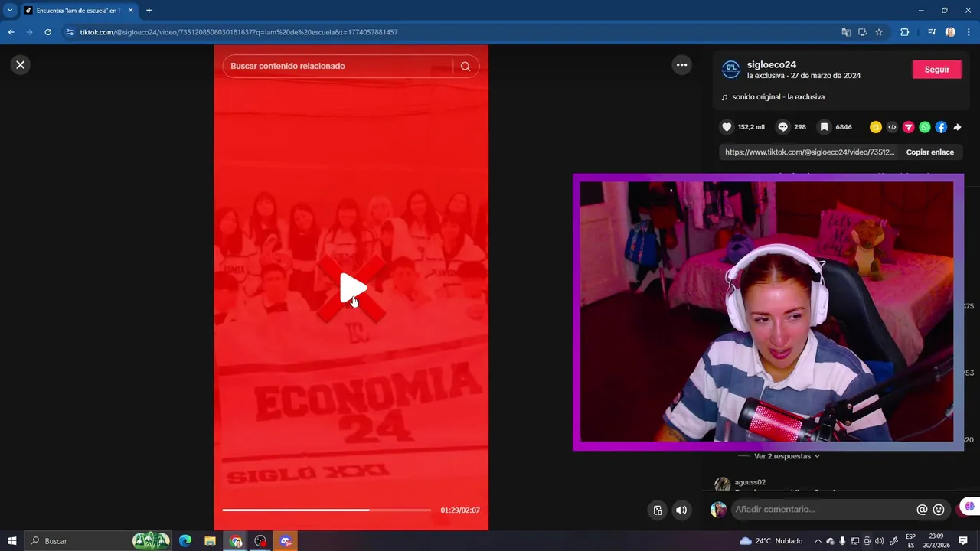Open comments via the speech bubble icon

pyautogui.click(x=782, y=127)
